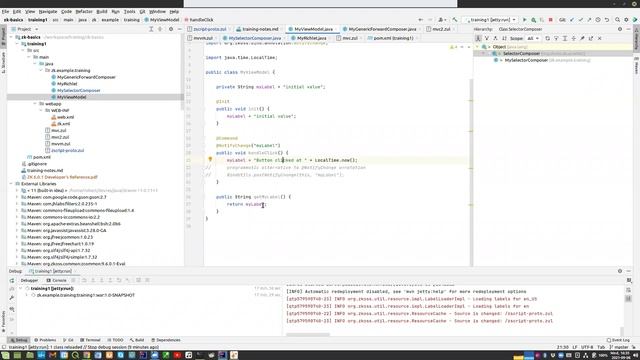The width and height of the screenshot is (640, 360).
Task: Select training1 [jetty:run] debug tree node
Action: tap(52, 288)
